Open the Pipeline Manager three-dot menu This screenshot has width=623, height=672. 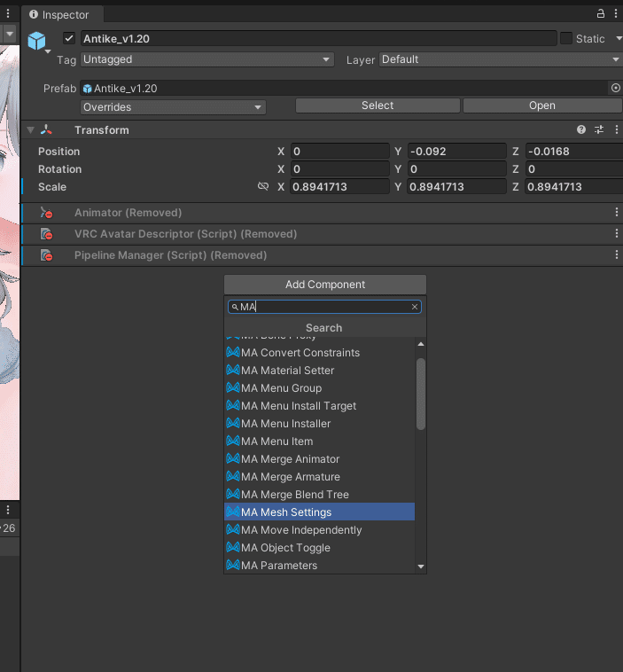pyautogui.click(x=617, y=255)
